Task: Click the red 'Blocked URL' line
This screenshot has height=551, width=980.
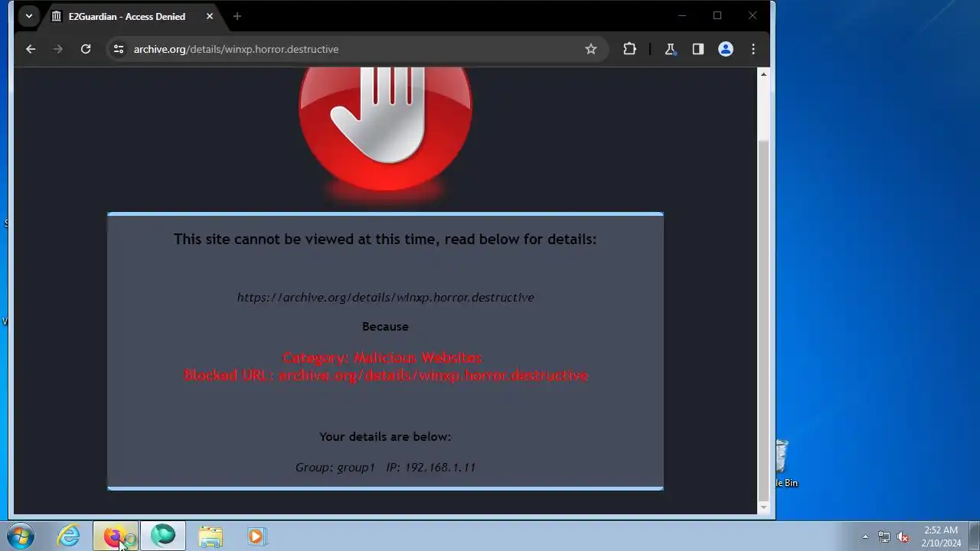Action: (385, 375)
